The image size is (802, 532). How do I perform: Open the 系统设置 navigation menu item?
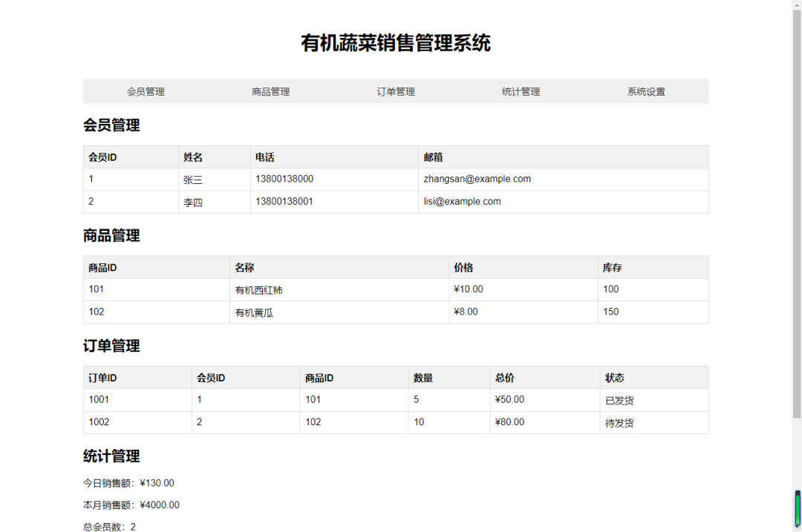(645, 91)
